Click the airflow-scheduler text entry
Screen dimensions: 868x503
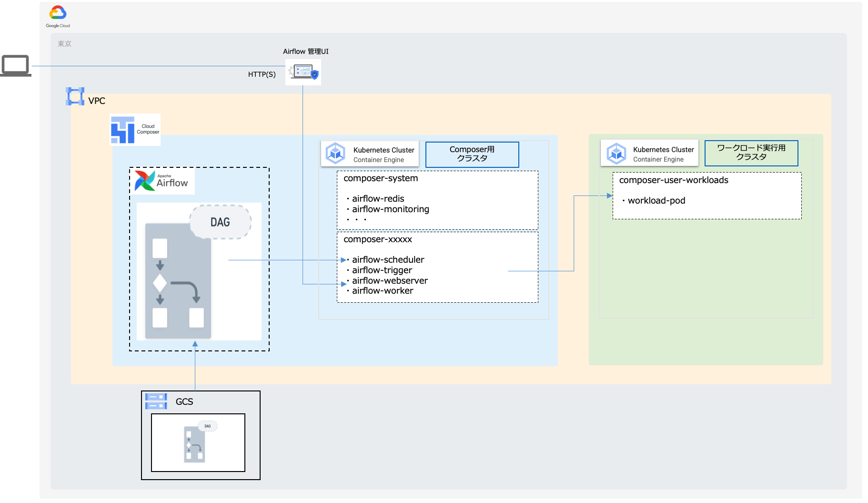388,260
